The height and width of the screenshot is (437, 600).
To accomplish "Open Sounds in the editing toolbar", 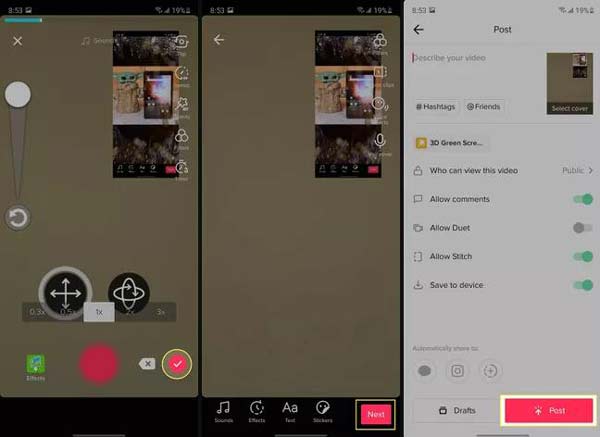I will pos(223,412).
